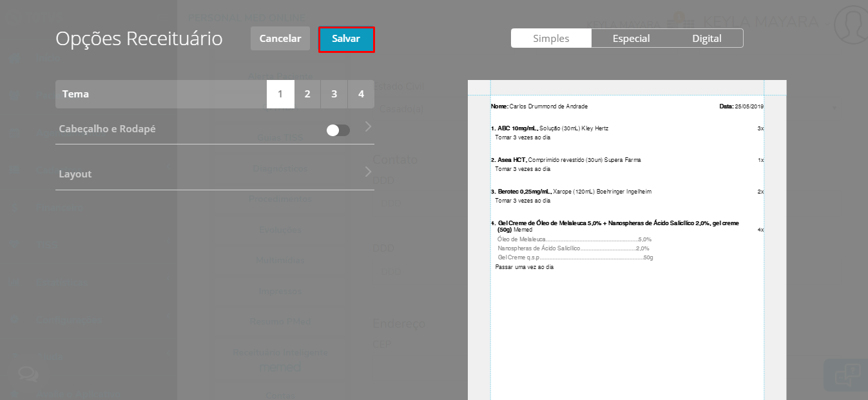The image size is (868, 400).
Task: Click the Layout section label
Action: [x=75, y=174]
